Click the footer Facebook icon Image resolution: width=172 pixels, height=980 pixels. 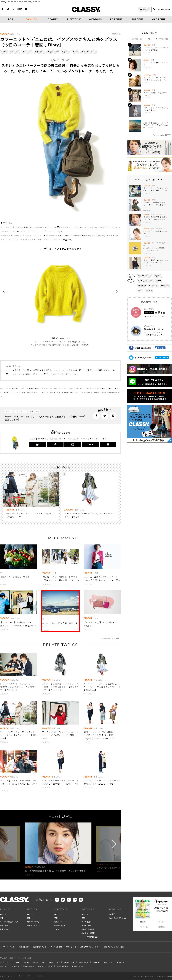(x=57, y=900)
